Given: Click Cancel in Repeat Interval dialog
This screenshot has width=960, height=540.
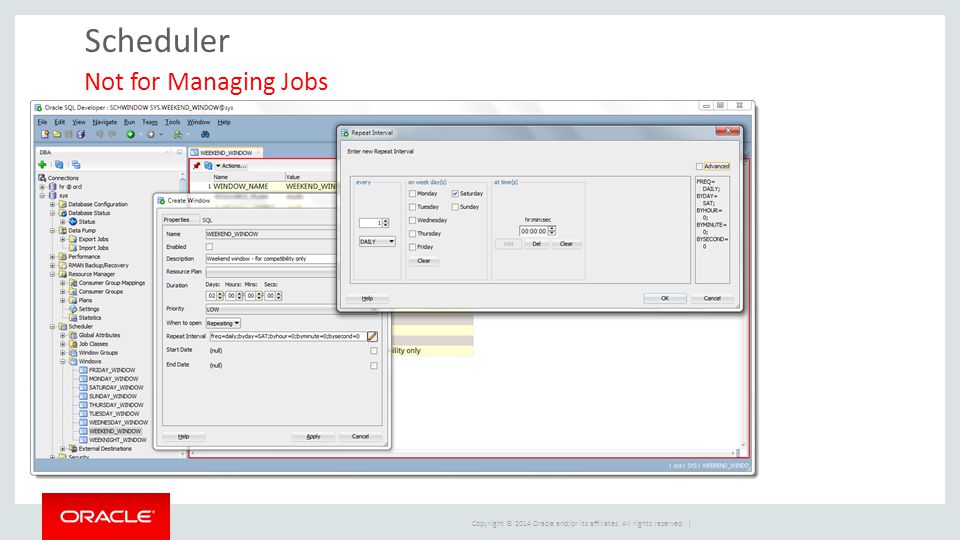Looking at the screenshot, I should point(712,298).
